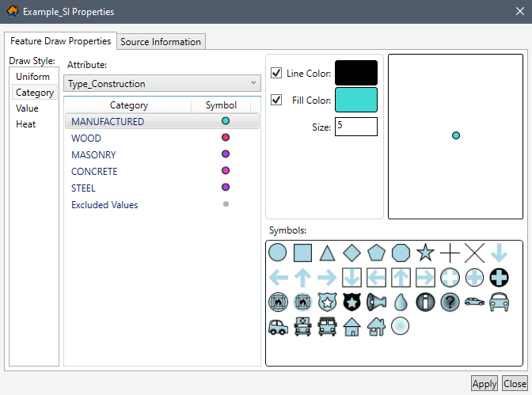The width and height of the screenshot is (532, 395).
Task: Select the light police badge symbol
Action: (327, 302)
